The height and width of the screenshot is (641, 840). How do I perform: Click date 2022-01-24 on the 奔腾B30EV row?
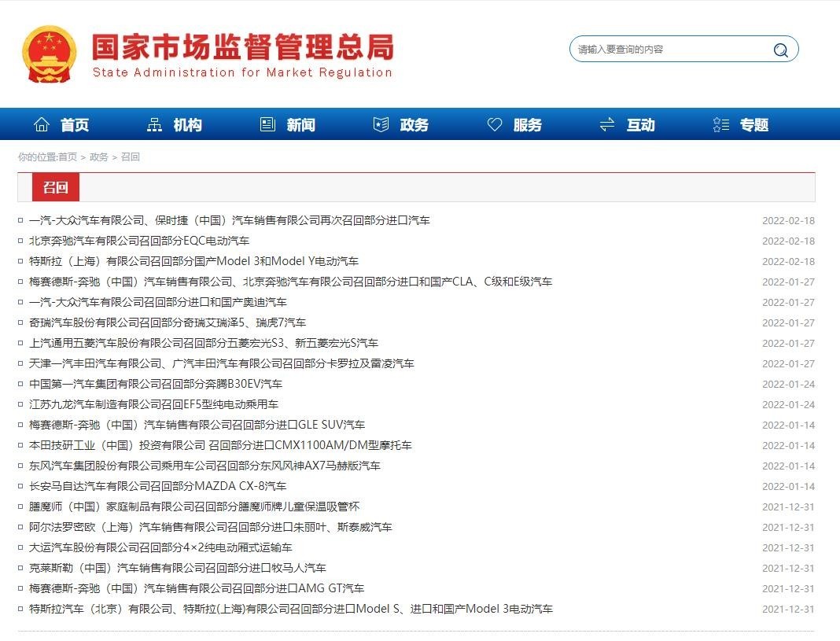point(788,384)
